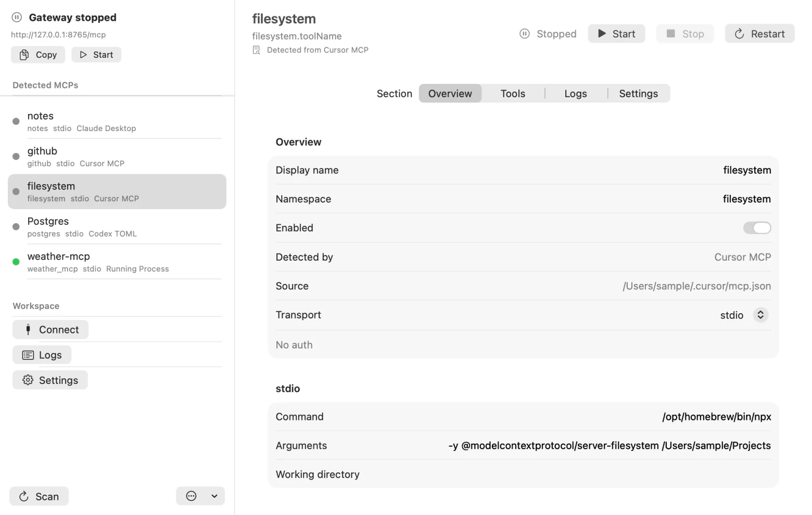The image size is (812, 515).
Task: Click the Working directory row
Action: point(523,474)
